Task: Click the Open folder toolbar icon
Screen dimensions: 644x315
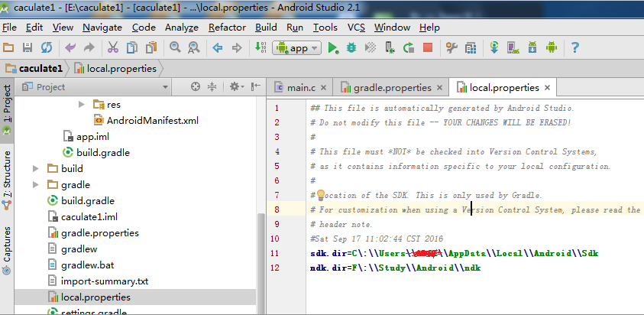Action: point(8,47)
